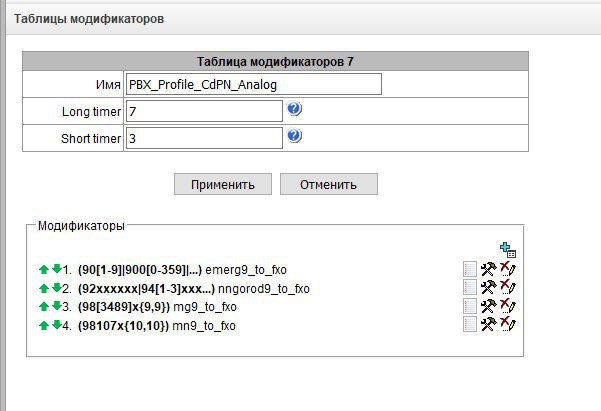Select the (98[3489]x{9,9}) mg9_to_fxo entry
This screenshot has height=411, width=601.
point(157,307)
